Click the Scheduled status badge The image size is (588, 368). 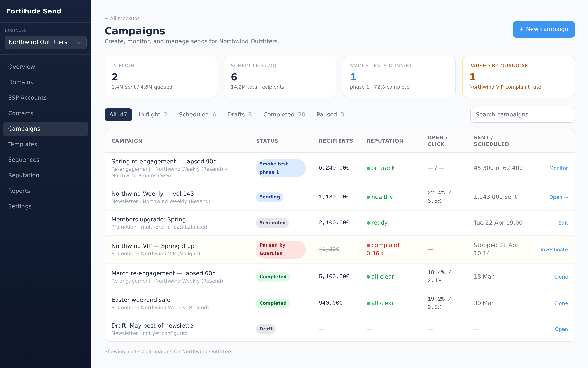pyautogui.click(x=273, y=223)
